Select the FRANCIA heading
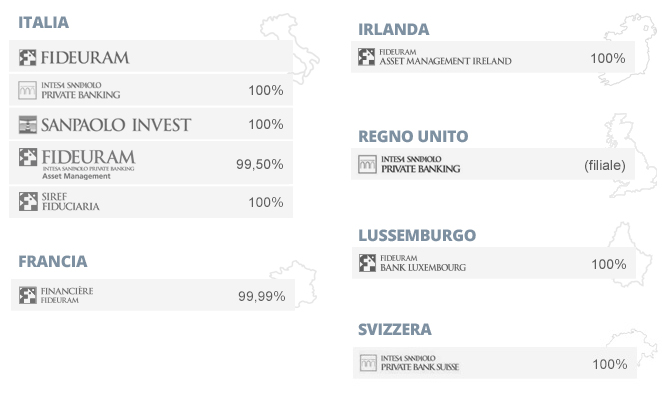Screen dimensions: 662x417 click(53, 261)
